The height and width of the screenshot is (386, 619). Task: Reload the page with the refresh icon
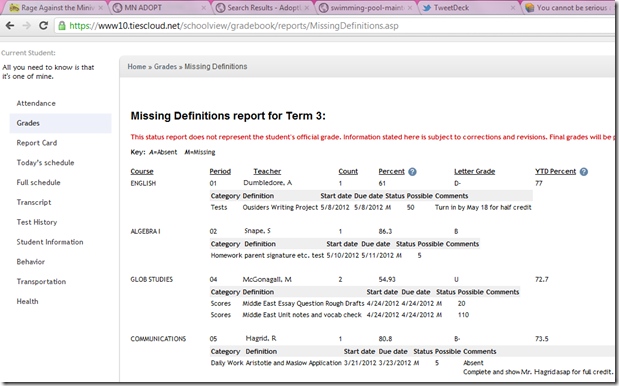(x=43, y=26)
